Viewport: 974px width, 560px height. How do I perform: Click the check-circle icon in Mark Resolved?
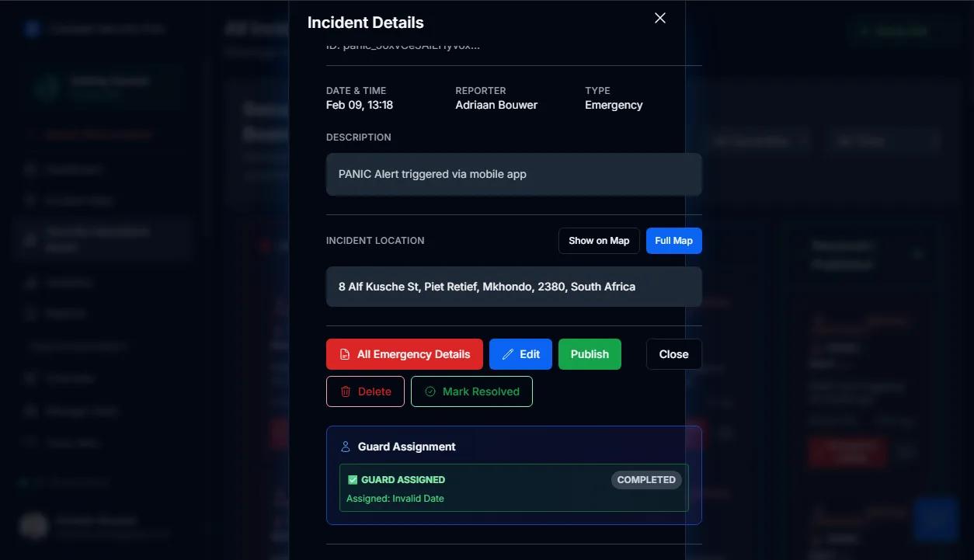coord(430,391)
